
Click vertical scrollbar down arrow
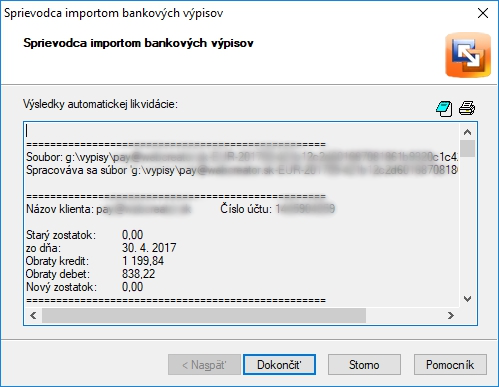click(x=467, y=299)
